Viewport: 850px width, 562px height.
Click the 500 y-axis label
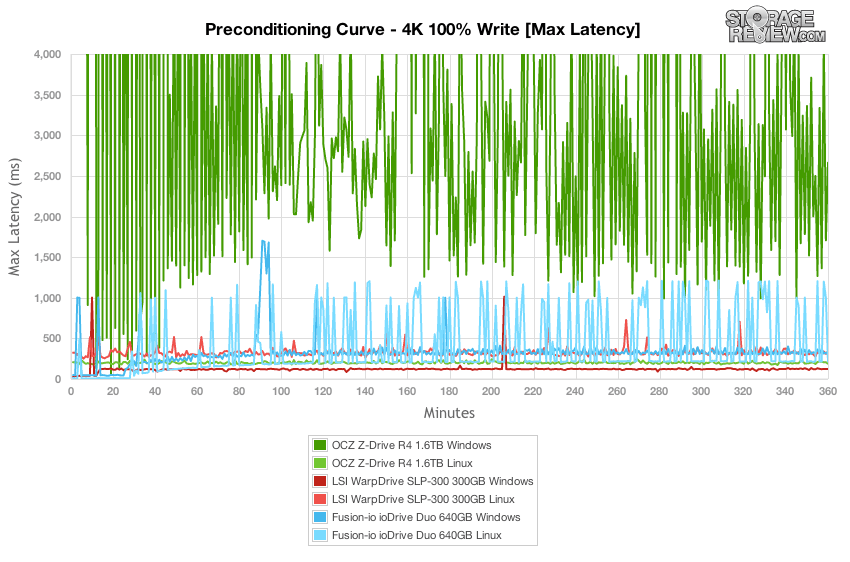[x=52, y=339]
